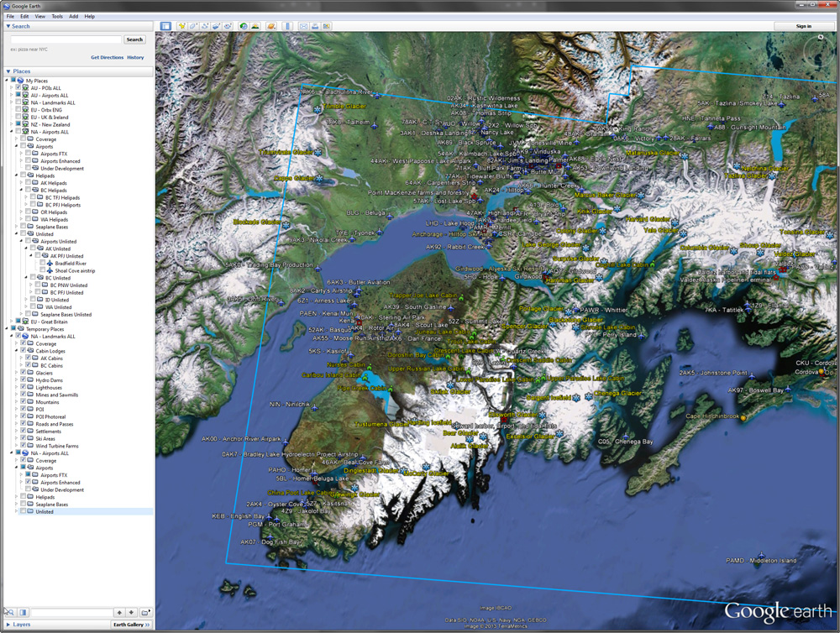
Task: Click the Get Directions link
Action: (x=107, y=57)
